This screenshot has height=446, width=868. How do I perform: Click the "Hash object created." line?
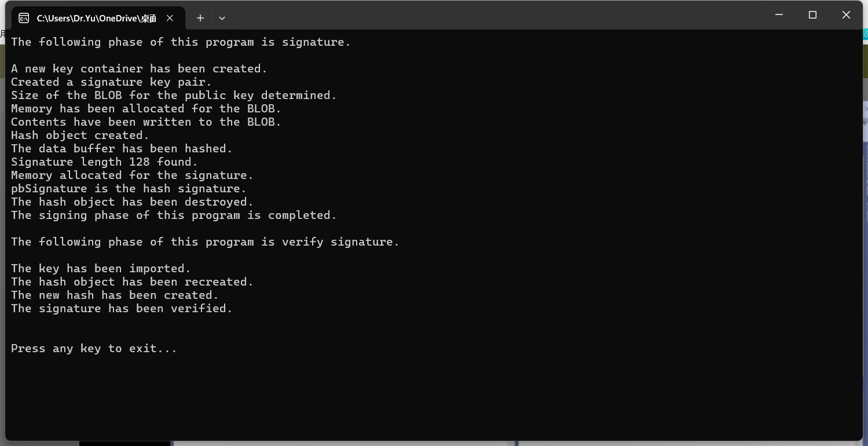[80, 136]
